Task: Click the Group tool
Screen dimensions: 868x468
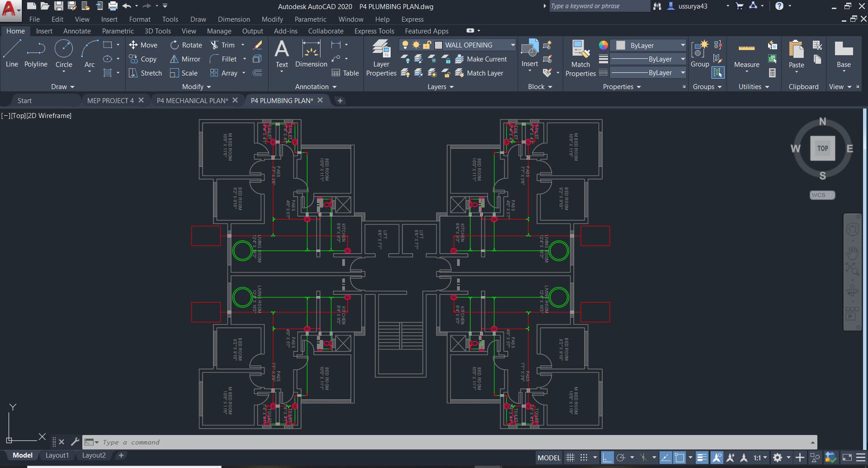Action: coord(700,53)
